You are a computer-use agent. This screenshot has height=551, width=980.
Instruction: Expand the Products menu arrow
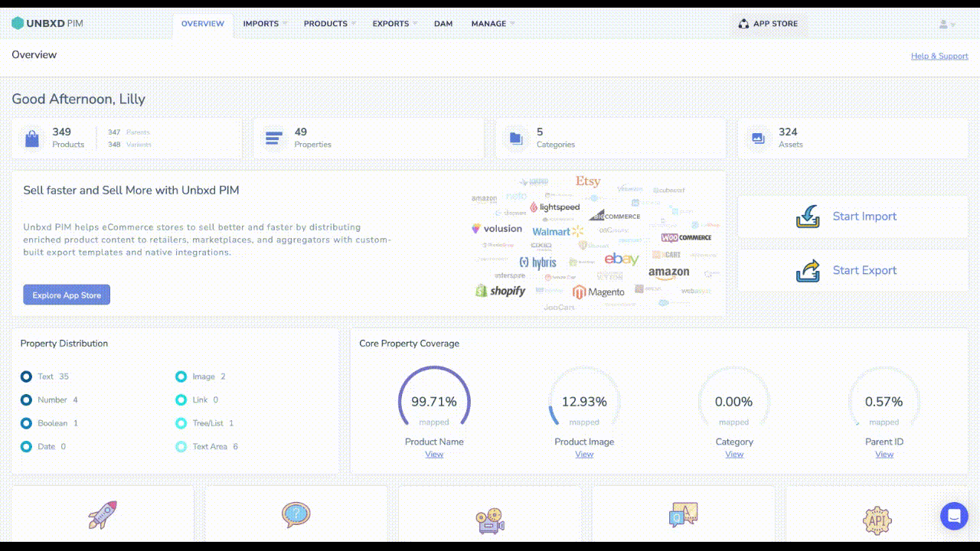point(354,24)
